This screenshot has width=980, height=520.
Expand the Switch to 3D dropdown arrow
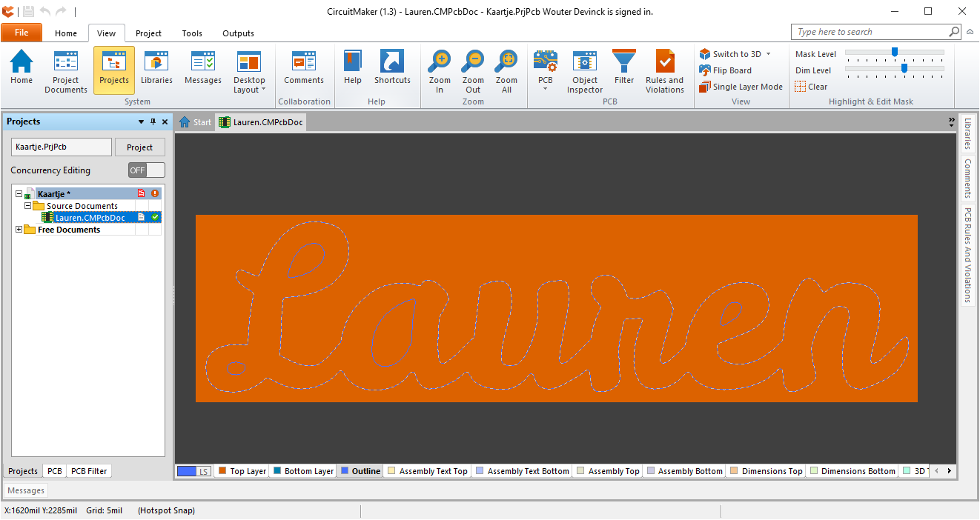coord(768,54)
